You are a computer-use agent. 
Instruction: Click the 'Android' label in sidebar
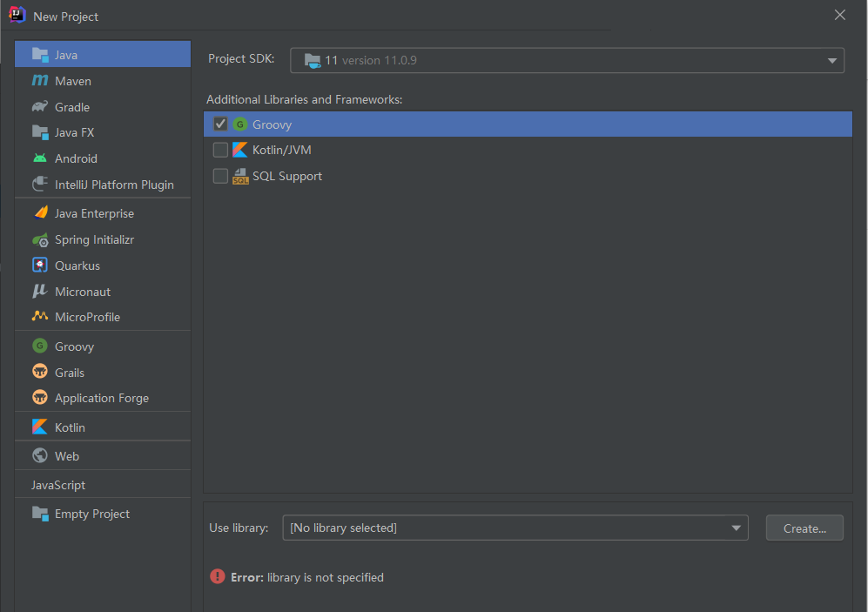tap(76, 158)
